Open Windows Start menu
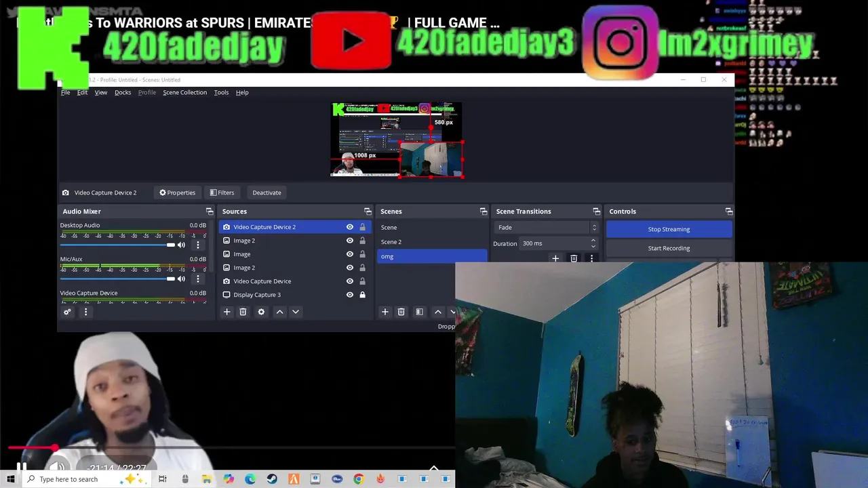The width and height of the screenshot is (868, 488). (x=10, y=479)
